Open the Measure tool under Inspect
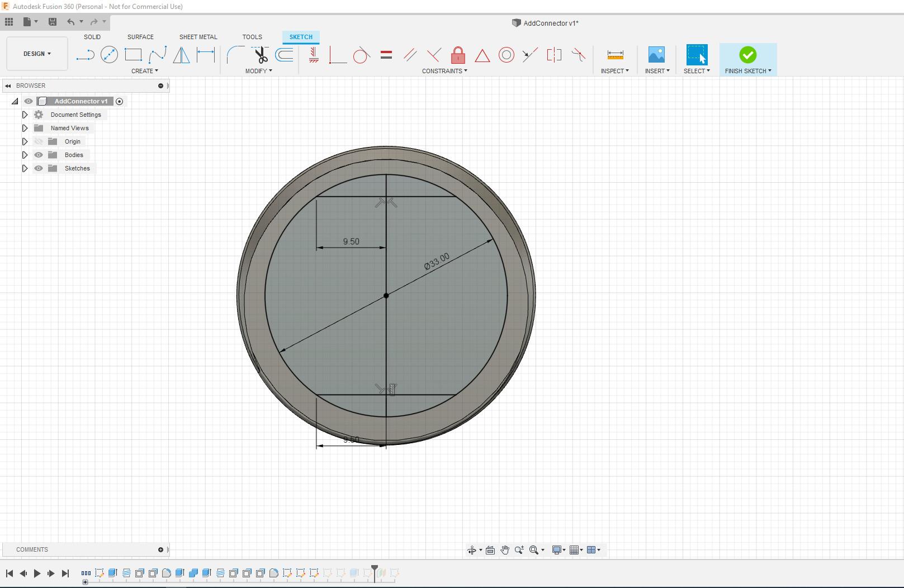 click(615, 55)
